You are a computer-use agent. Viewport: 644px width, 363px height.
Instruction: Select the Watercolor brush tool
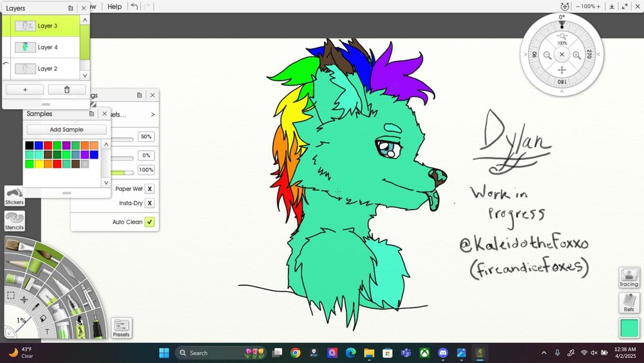(47, 255)
